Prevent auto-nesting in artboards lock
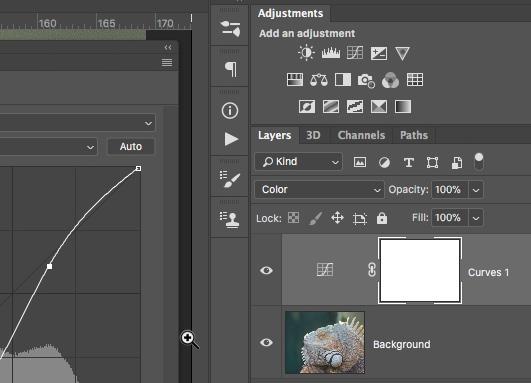 tap(360, 218)
